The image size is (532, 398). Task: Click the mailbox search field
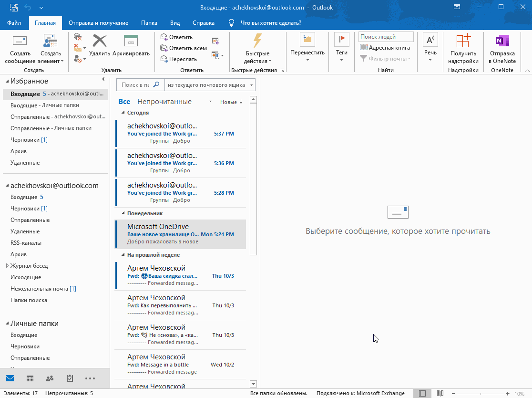point(135,85)
